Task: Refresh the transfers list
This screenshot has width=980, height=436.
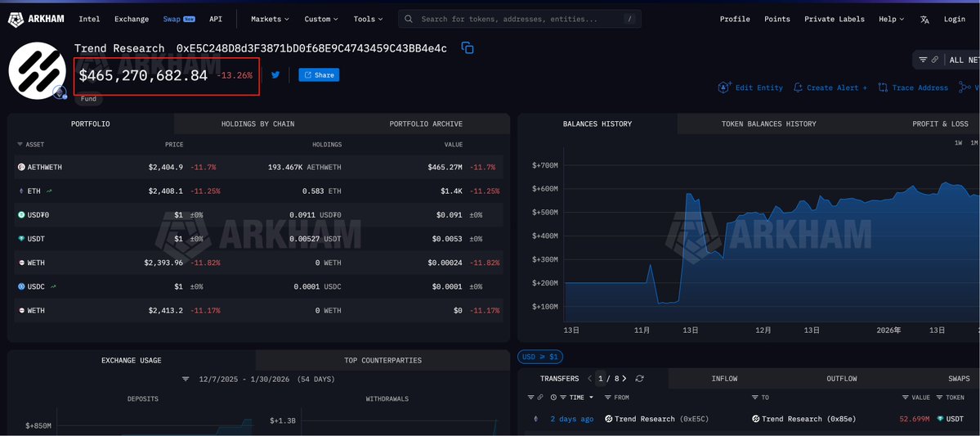Action: point(639,379)
